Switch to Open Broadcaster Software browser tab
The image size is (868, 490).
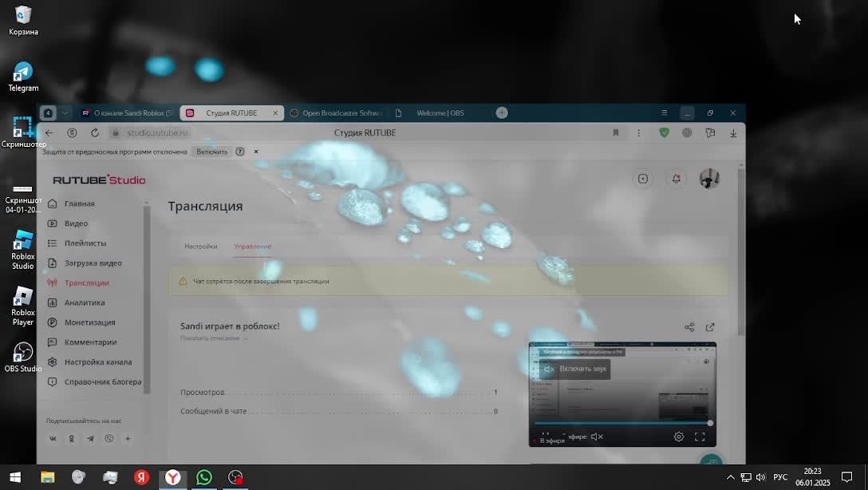click(x=337, y=113)
